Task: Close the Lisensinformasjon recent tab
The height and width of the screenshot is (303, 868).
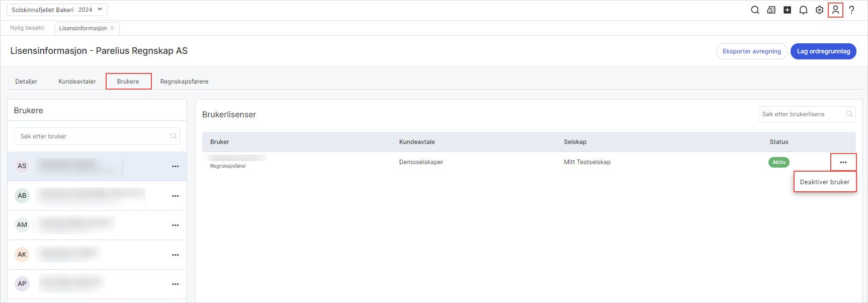Action: pyautogui.click(x=112, y=28)
